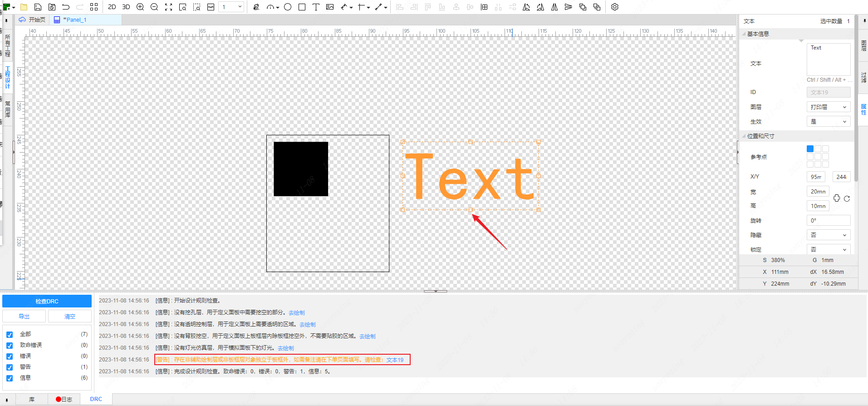
Task: Open the 隐藏 dropdown
Action: (x=829, y=235)
